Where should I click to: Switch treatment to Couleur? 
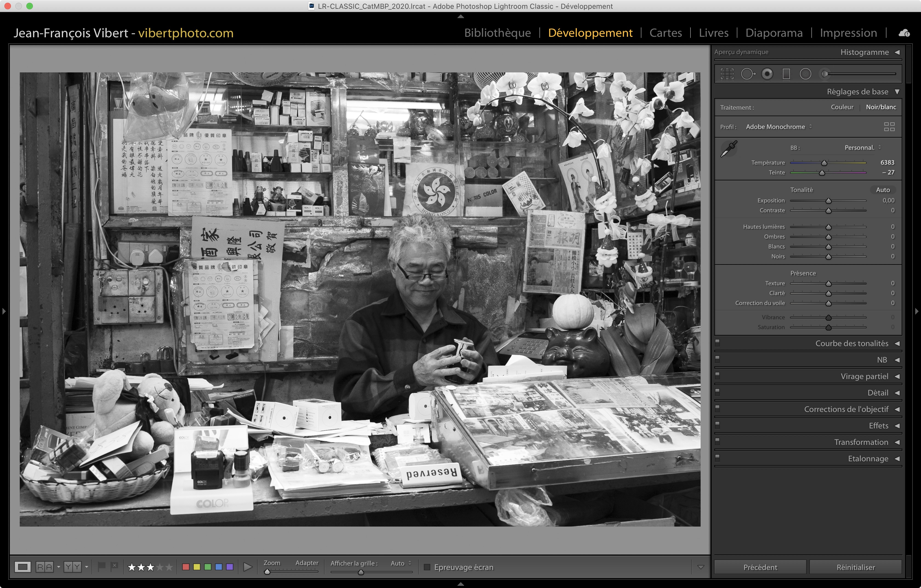pyautogui.click(x=842, y=107)
